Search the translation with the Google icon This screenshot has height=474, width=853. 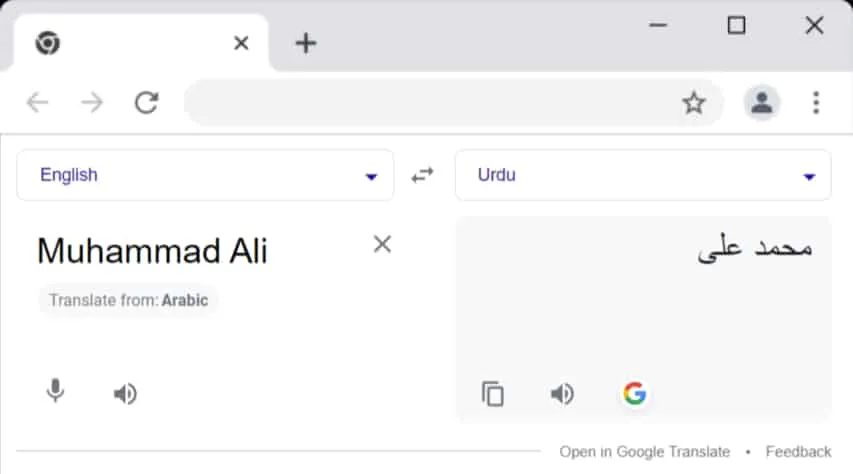(634, 393)
